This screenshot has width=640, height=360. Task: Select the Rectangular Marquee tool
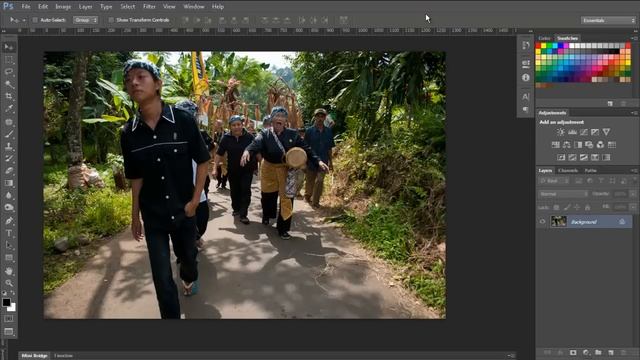[x=9, y=60]
